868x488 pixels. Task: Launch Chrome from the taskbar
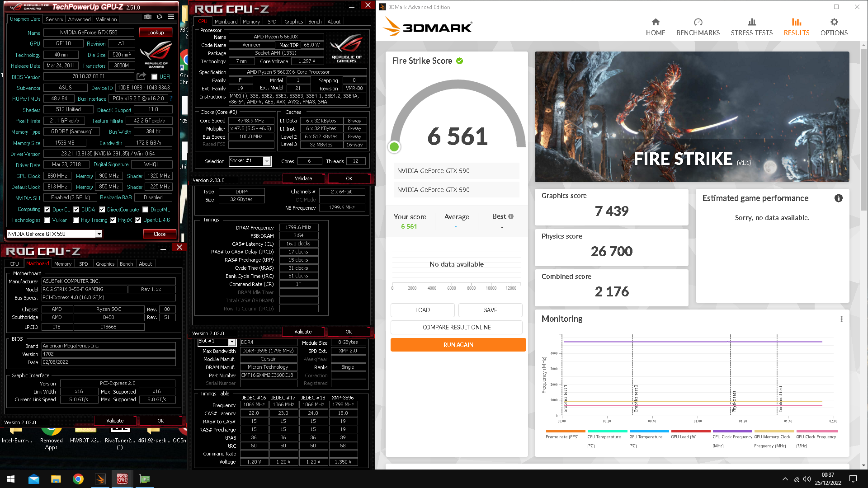point(78,479)
